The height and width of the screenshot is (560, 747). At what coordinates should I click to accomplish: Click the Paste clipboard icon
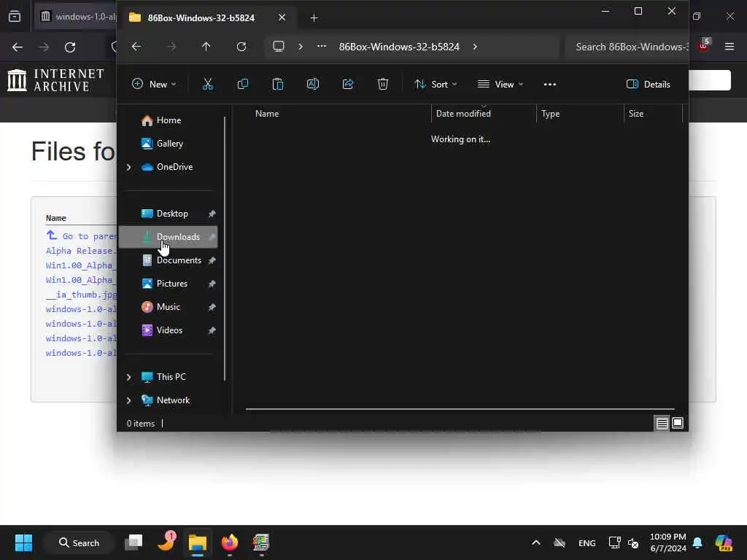(278, 85)
